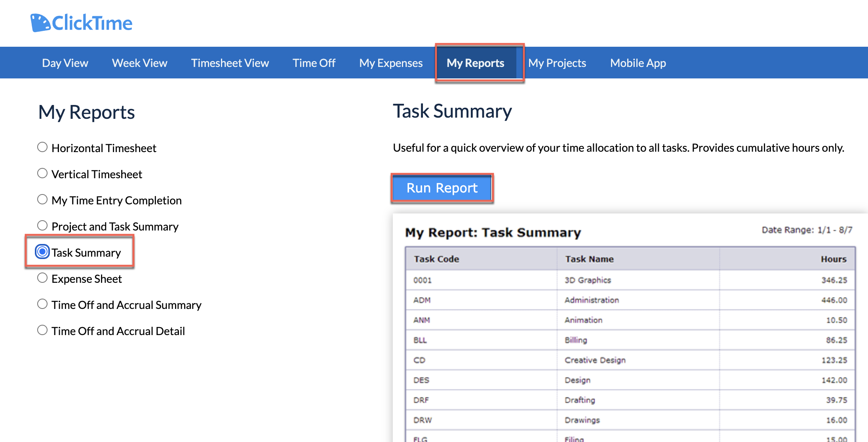This screenshot has width=868, height=442.
Task: Click the Billing task name
Action: 576,340
